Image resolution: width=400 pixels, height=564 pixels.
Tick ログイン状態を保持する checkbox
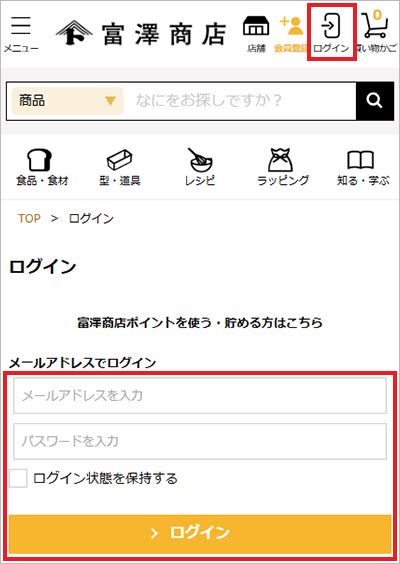pyautogui.click(x=18, y=479)
